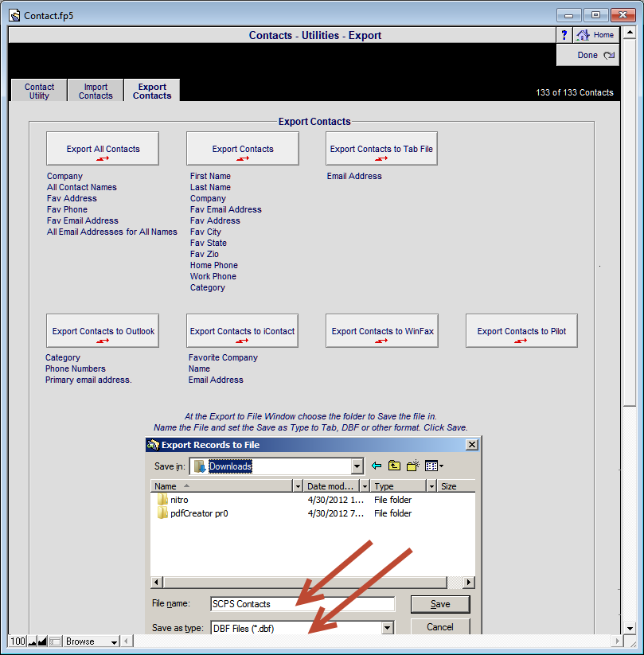Click the Up One Level folder icon
The image size is (644, 655).
[394, 466]
